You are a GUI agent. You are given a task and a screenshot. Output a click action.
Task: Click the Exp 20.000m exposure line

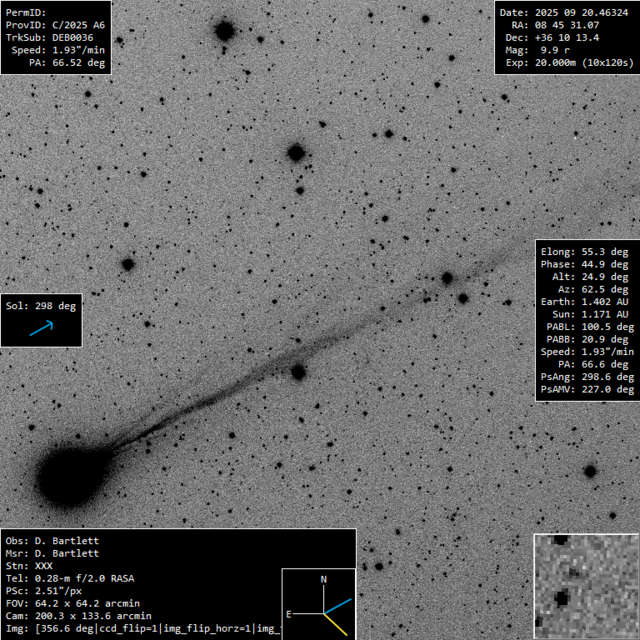pyautogui.click(x=565, y=62)
